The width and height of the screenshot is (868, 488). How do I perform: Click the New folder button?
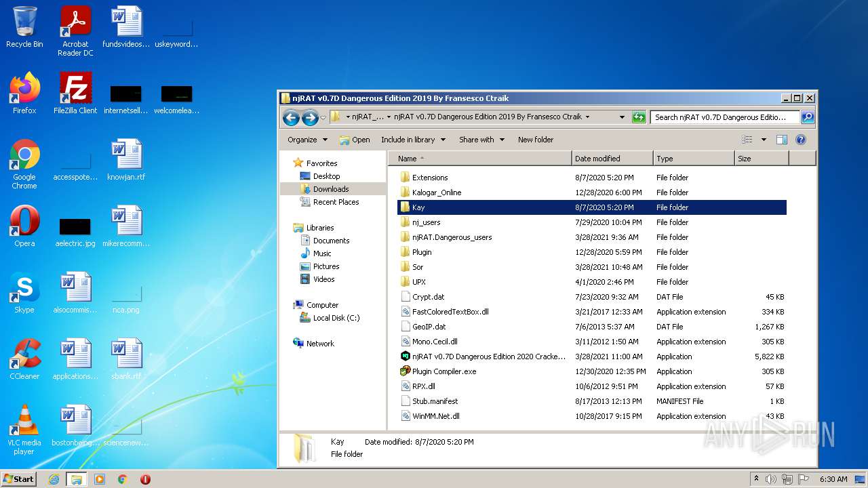click(536, 140)
